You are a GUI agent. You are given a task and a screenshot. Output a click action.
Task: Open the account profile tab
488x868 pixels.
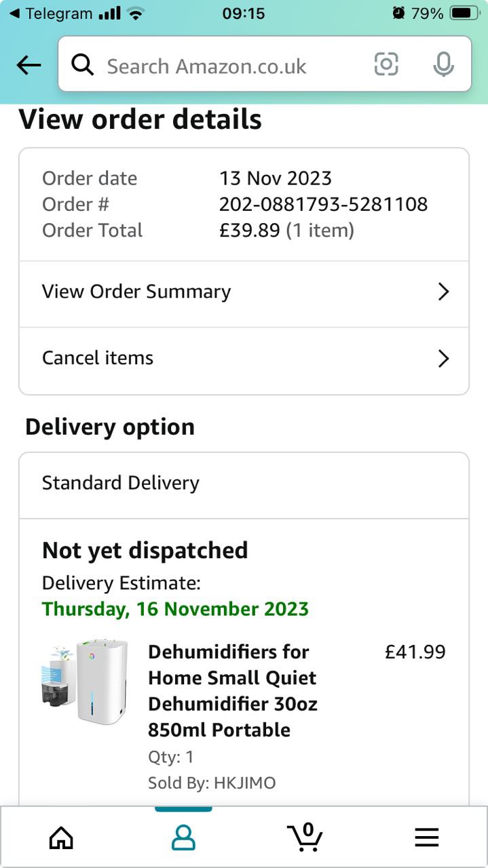point(183,838)
